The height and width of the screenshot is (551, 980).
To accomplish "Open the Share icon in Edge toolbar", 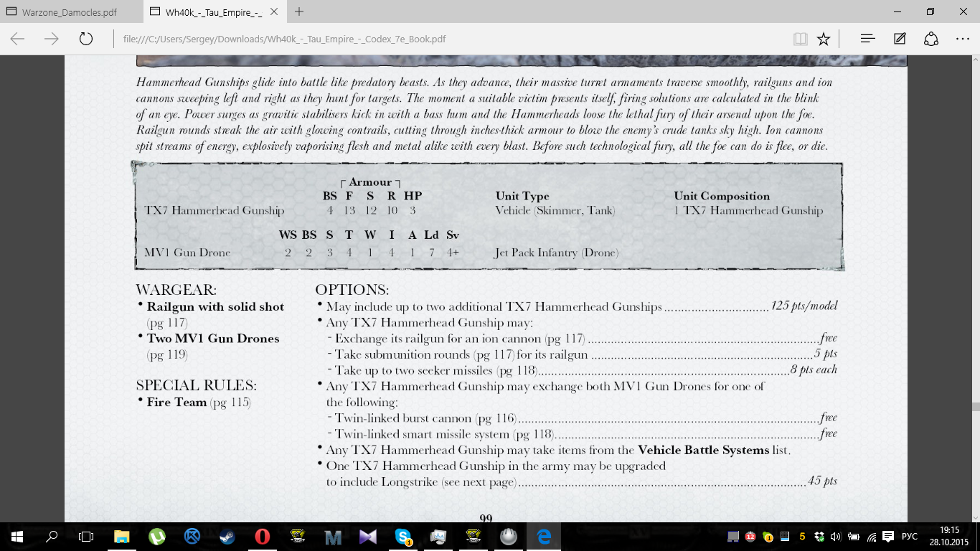I will click(x=931, y=39).
